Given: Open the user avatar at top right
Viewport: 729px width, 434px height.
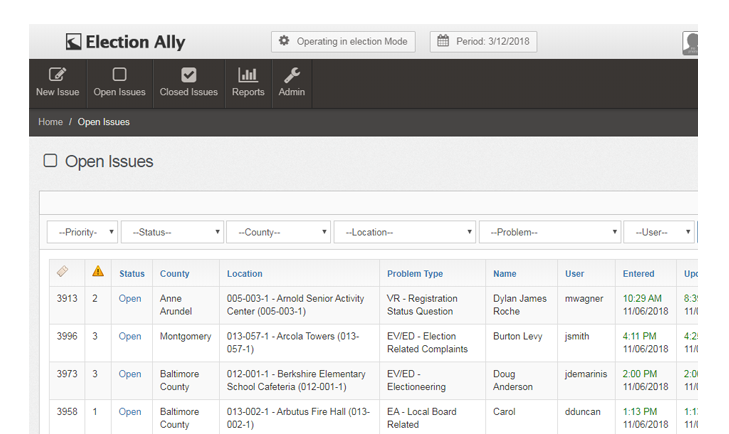Looking at the screenshot, I should [x=690, y=43].
